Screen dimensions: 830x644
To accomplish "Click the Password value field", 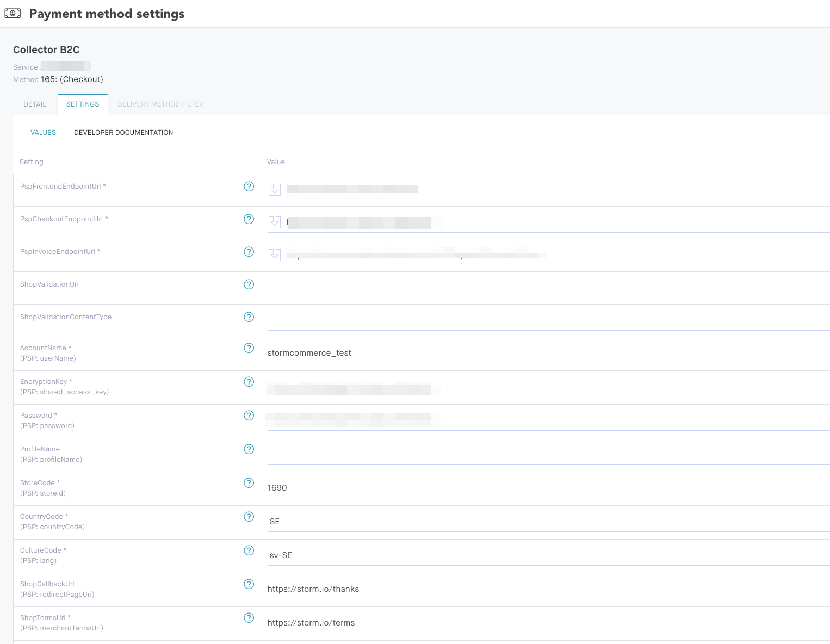I will (548, 420).
